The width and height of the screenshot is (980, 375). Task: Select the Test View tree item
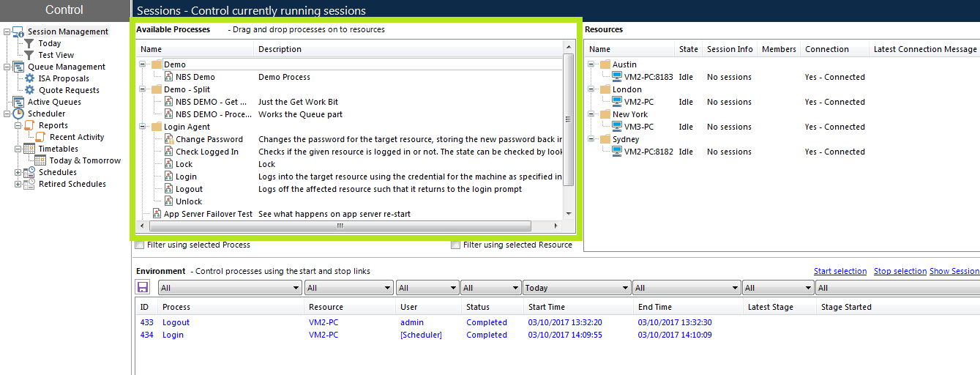click(x=56, y=55)
